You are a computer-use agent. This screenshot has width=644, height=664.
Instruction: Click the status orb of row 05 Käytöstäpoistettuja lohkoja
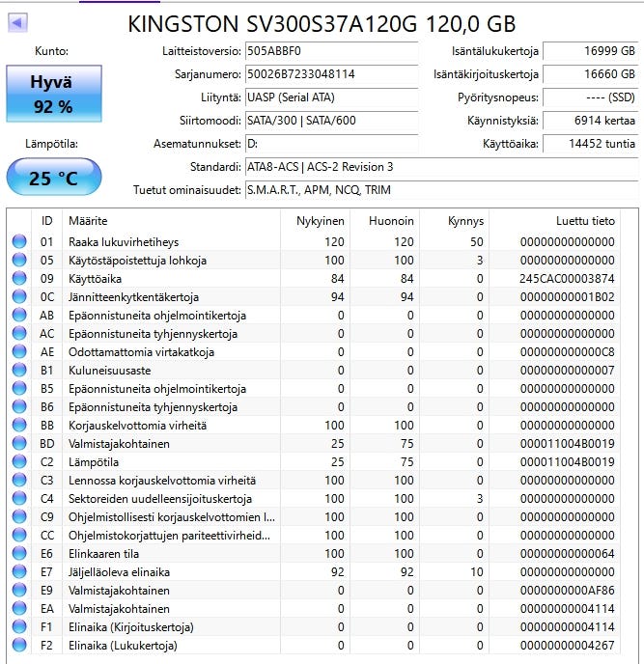19,260
